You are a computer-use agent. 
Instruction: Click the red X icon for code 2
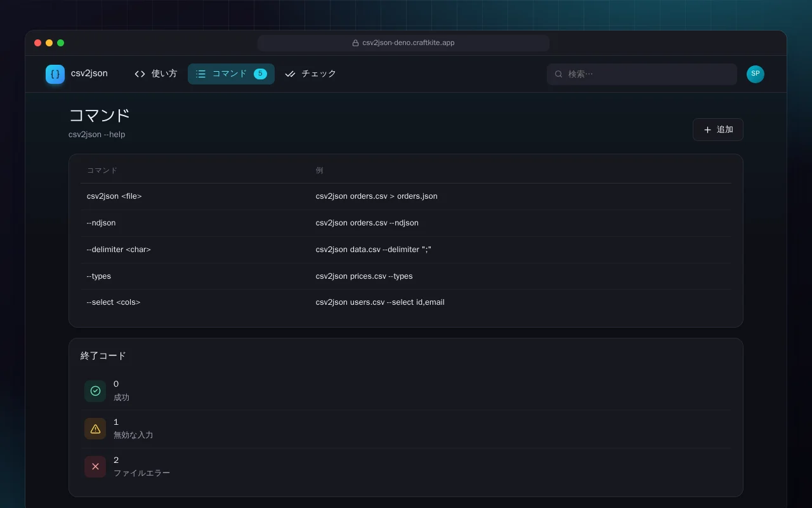click(x=95, y=467)
